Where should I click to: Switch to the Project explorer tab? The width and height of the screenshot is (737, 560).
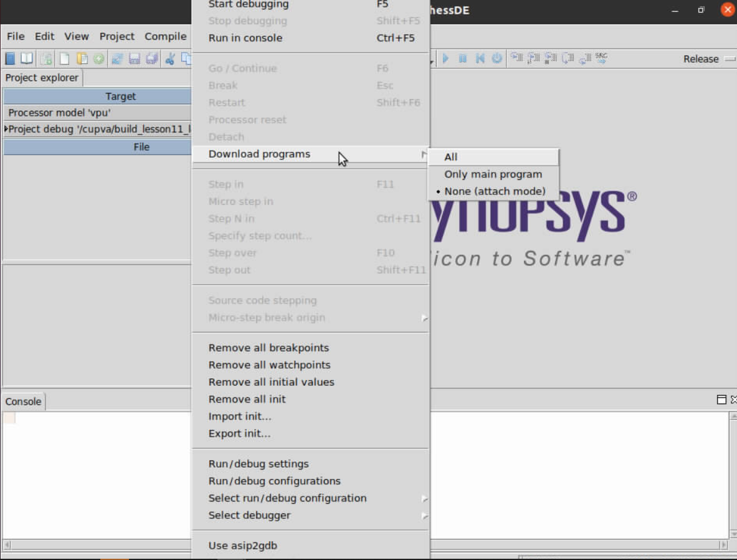(x=42, y=78)
